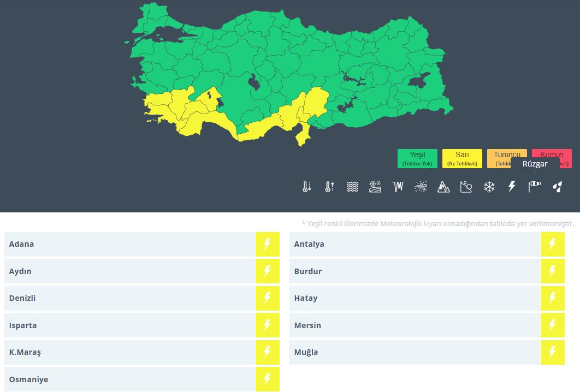Click the K.Maraş row label
This screenshot has height=392, width=580.
click(x=25, y=352)
